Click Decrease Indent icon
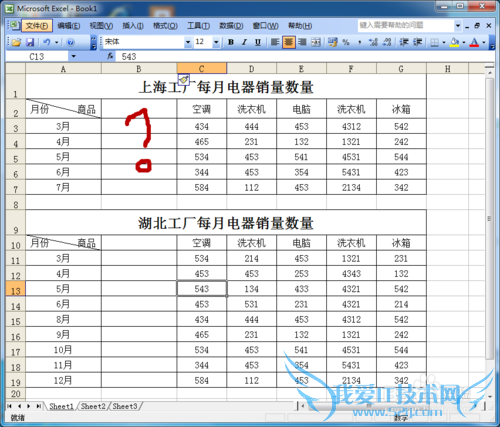 tap(404, 42)
